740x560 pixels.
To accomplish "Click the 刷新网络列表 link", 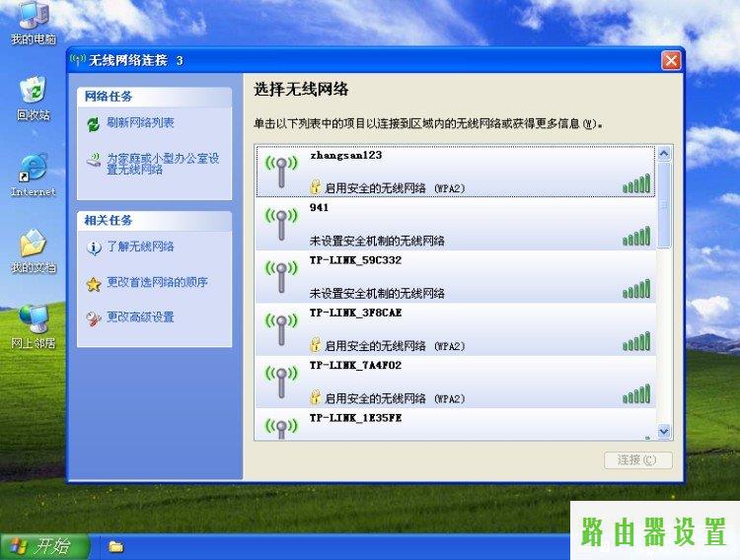I will coord(141,123).
